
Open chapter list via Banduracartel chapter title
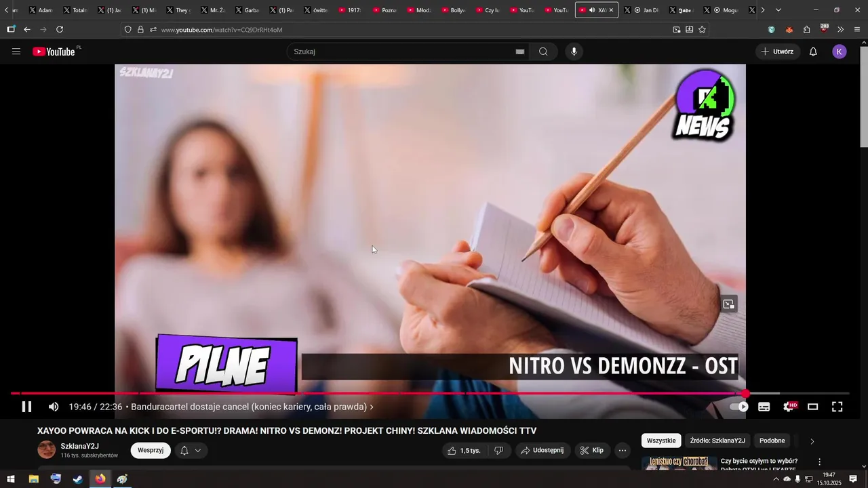252,407
